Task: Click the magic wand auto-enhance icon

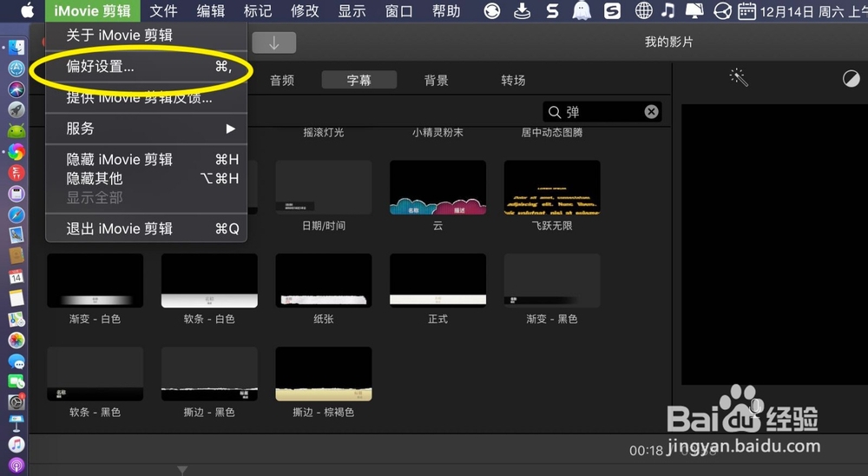Action: tap(739, 77)
